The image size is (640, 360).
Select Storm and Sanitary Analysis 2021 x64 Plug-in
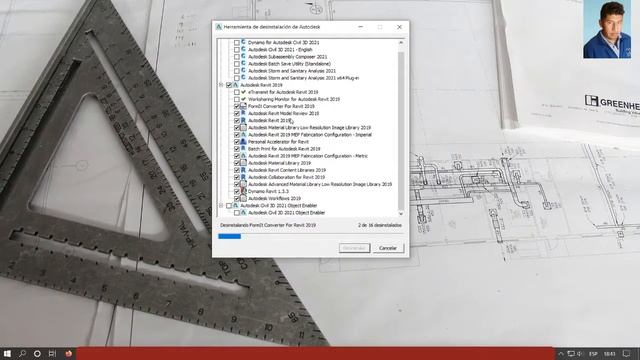(303, 78)
